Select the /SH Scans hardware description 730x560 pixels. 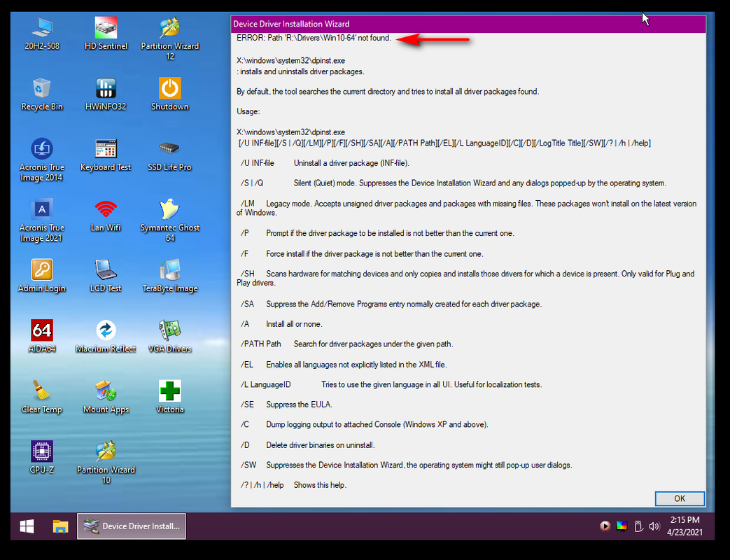click(465, 279)
